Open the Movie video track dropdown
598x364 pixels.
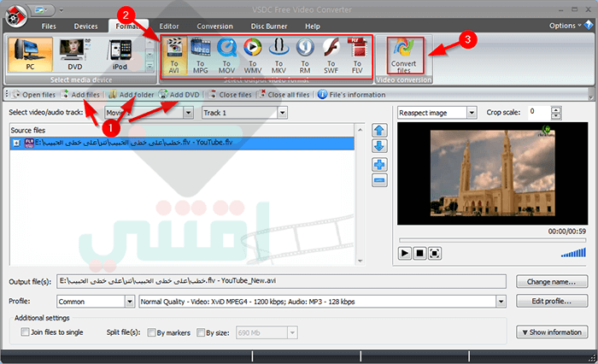coord(188,113)
